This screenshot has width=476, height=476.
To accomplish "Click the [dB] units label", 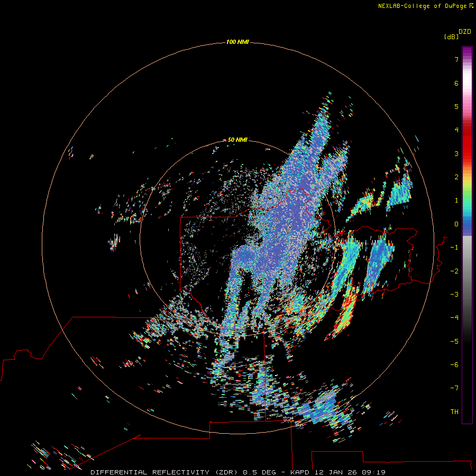I will (x=451, y=37).
